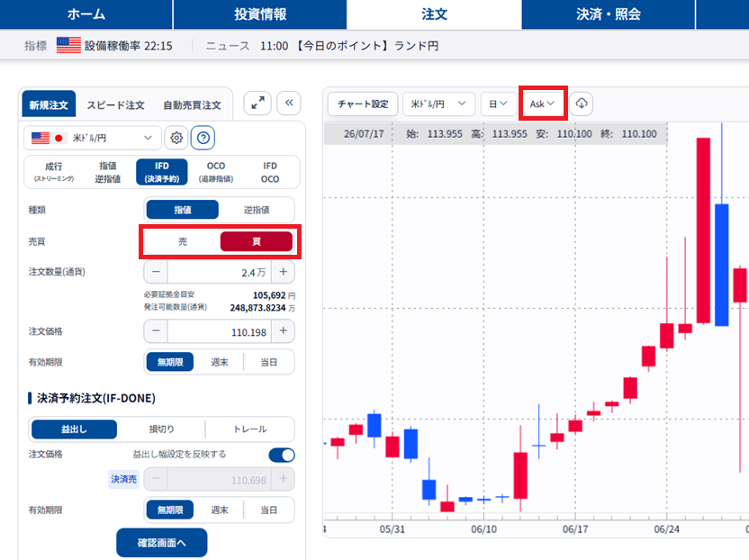Decrease order price 110.198 with minus
Viewport: 749px width, 560px height.
click(x=156, y=331)
